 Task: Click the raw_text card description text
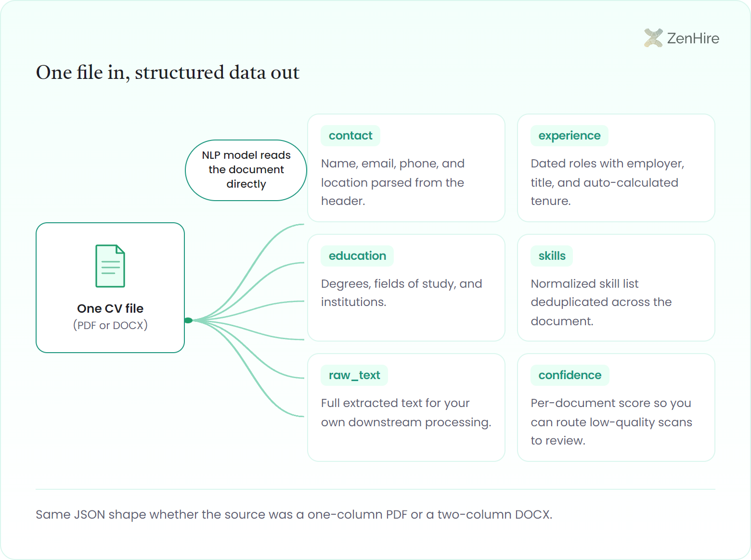[x=406, y=413]
